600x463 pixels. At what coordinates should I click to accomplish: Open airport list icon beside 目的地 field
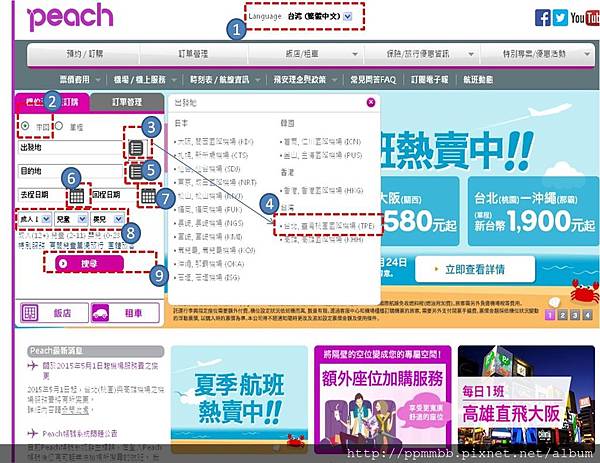tap(135, 171)
